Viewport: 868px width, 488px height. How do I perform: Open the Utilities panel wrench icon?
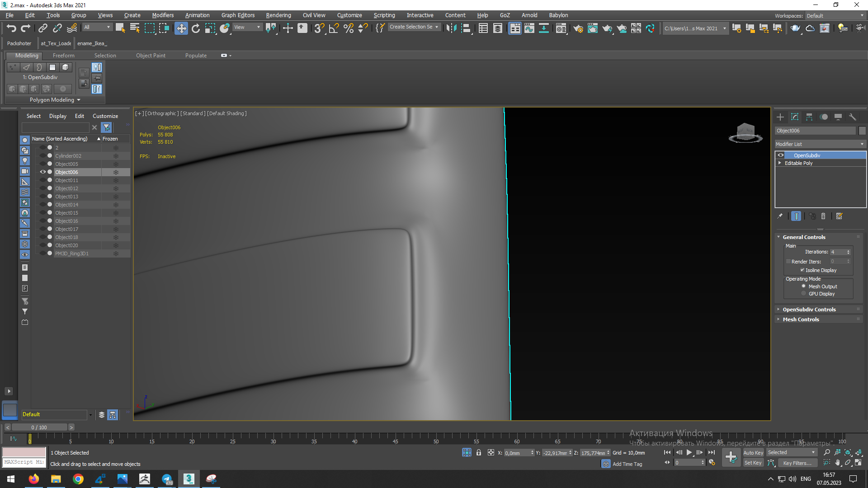(852, 117)
